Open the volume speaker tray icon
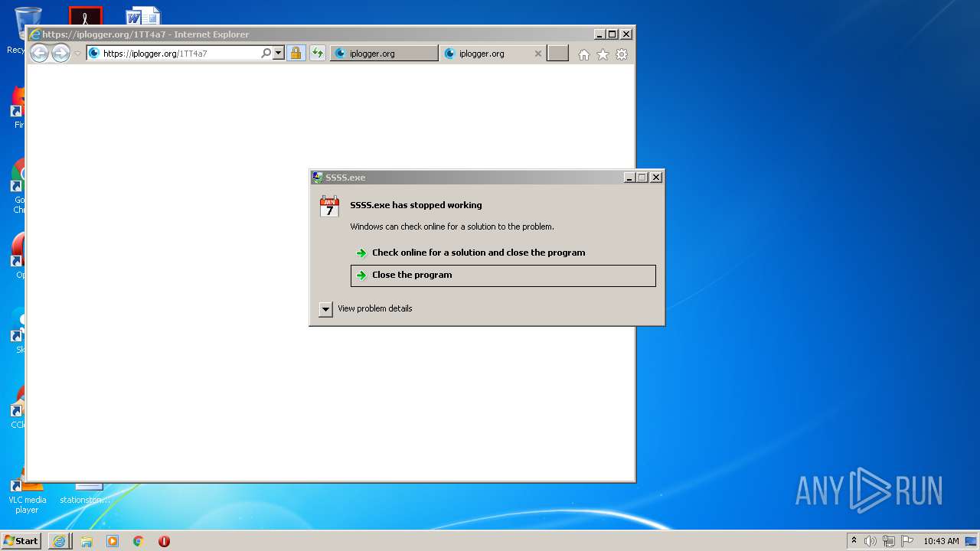Viewport: 980px width, 551px height. [x=871, y=541]
